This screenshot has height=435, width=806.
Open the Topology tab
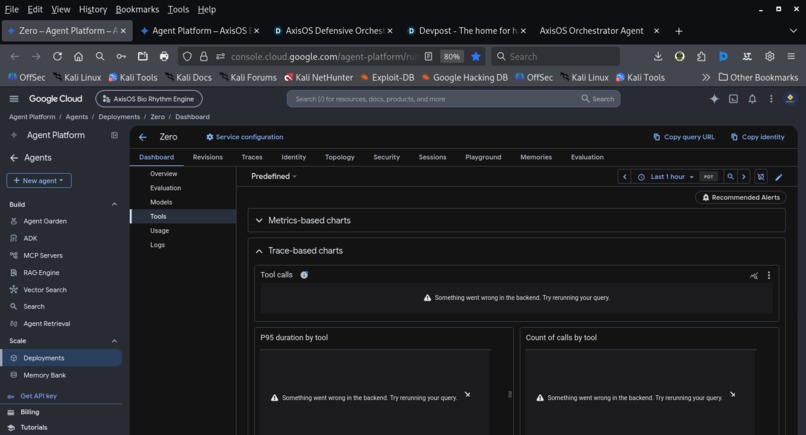click(340, 157)
